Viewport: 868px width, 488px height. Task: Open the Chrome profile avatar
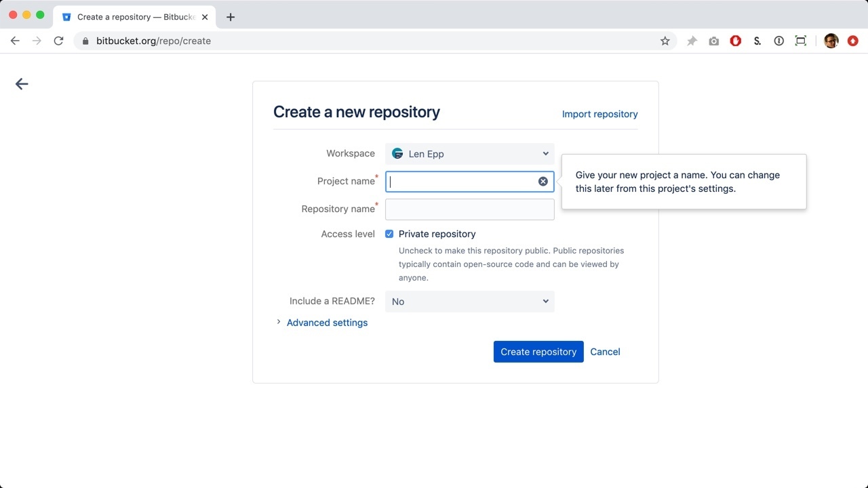point(831,41)
